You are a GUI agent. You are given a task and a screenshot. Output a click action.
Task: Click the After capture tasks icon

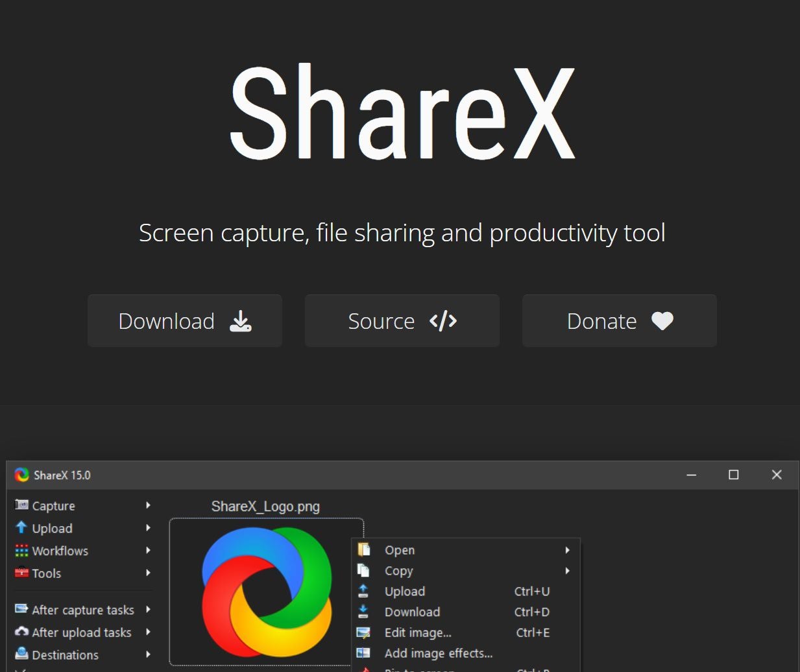pyautogui.click(x=21, y=609)
